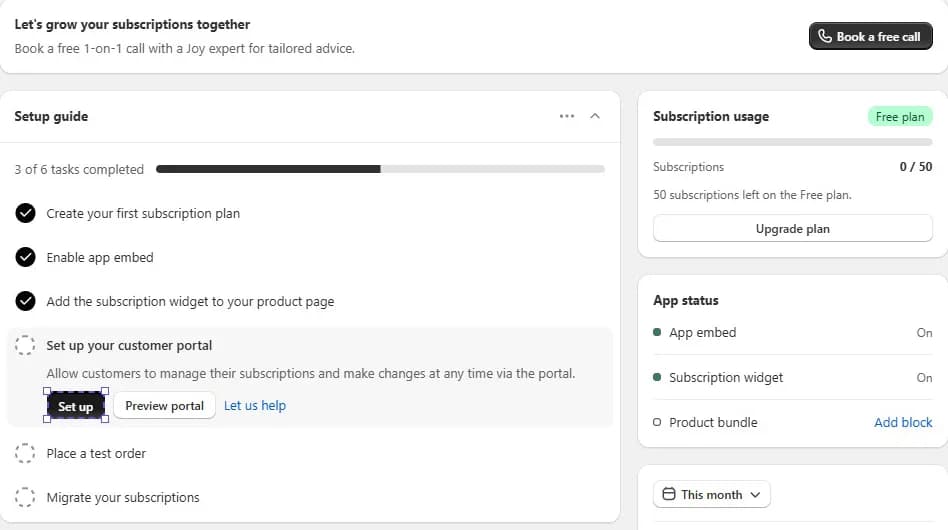Click the green Subscription widget status dot
The width and height of the screenshot is (948, 530).
point(657,377)
